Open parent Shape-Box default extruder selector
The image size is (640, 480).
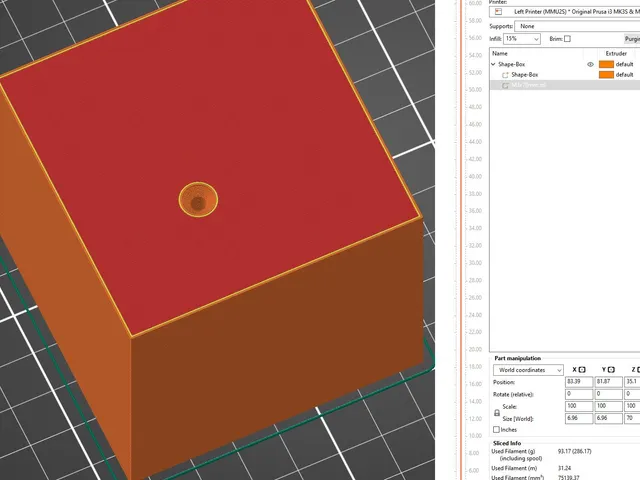tap(624, 64)
